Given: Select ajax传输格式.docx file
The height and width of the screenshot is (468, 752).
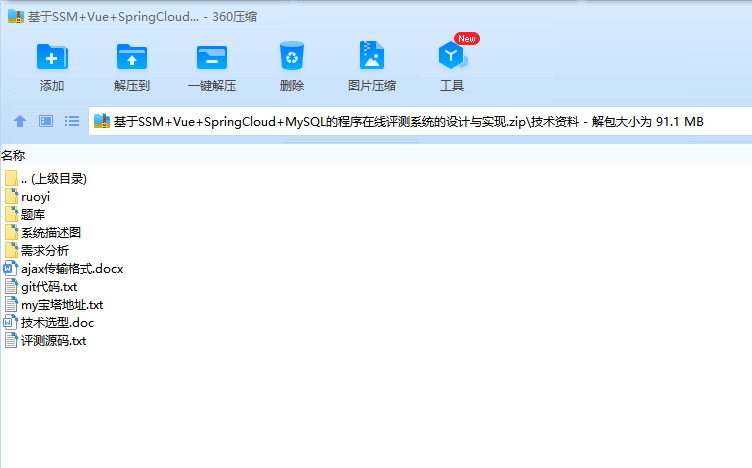Looking at the screenshot, I should tap(64, 269).
